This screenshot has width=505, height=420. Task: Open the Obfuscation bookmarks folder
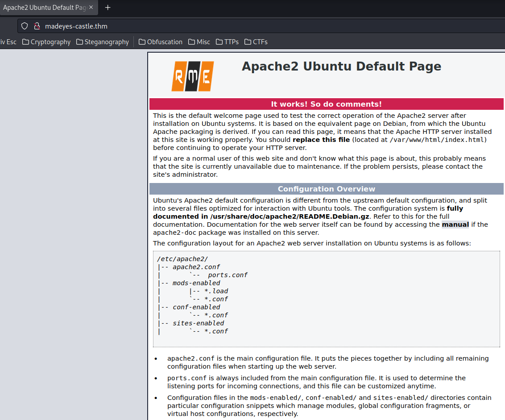click(161, 42)
